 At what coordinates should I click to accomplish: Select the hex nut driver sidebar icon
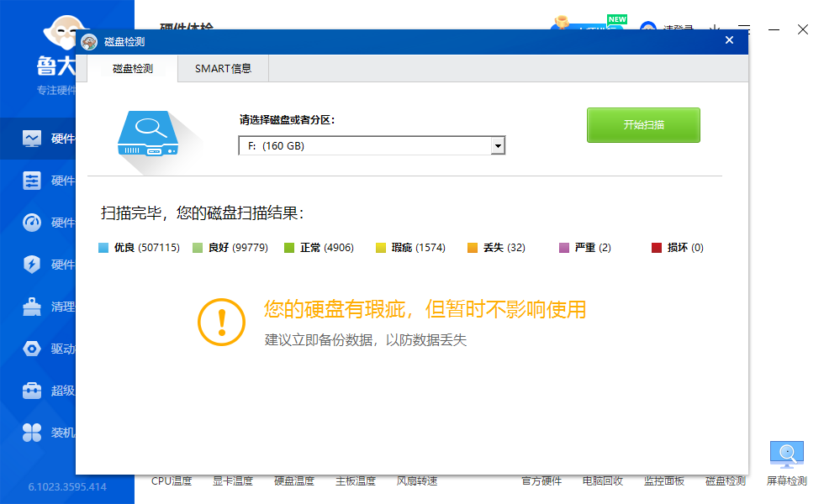32,349
